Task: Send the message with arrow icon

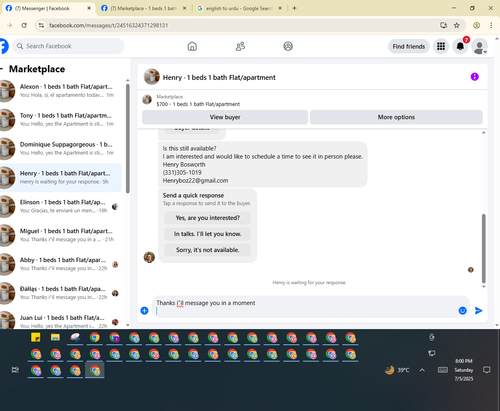Action: point(478,311)
